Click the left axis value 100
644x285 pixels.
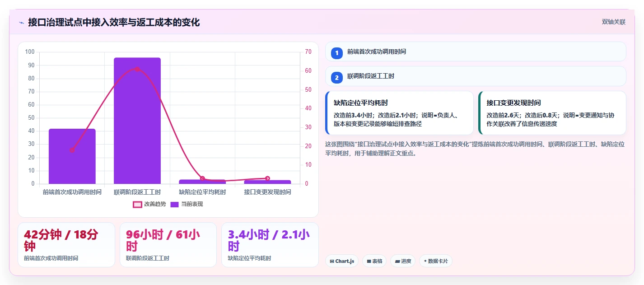[30, 52]
